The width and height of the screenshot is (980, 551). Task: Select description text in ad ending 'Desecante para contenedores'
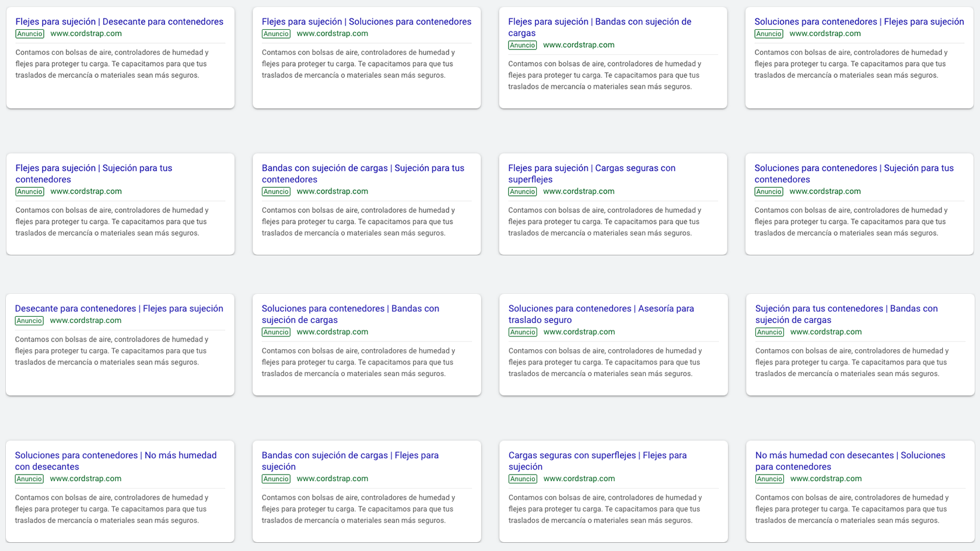click(x=112, y=64)
